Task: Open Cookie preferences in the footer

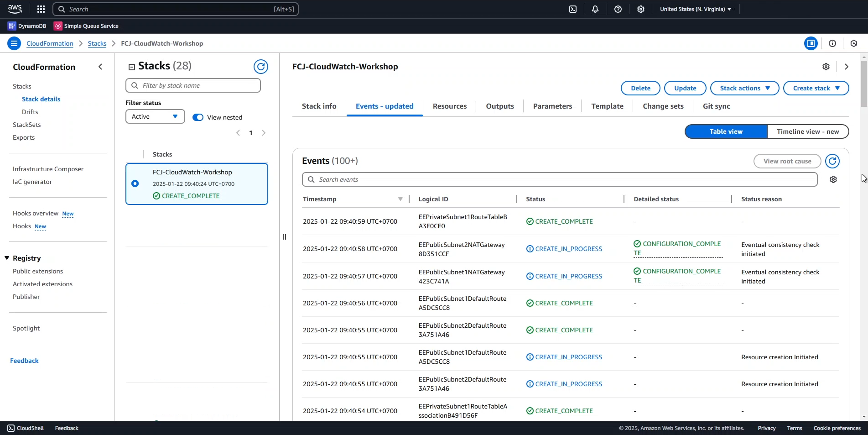Action: coord(837,428)
